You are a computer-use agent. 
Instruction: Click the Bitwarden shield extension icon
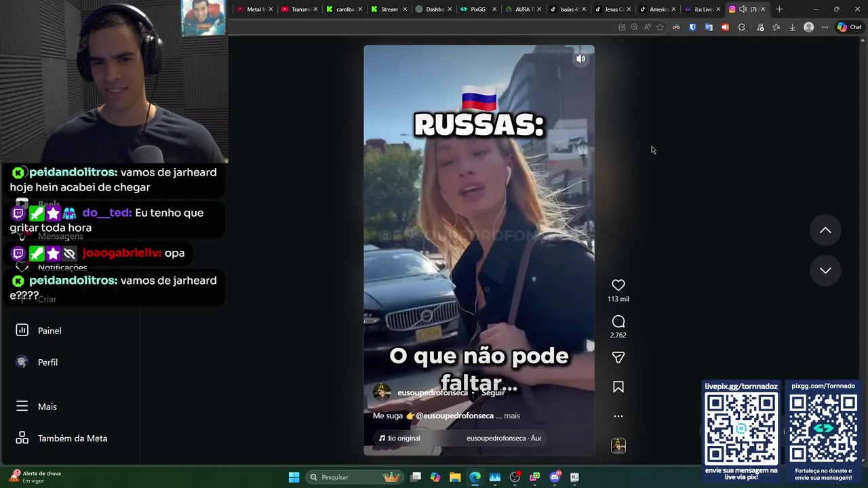(x=692, y=27)
